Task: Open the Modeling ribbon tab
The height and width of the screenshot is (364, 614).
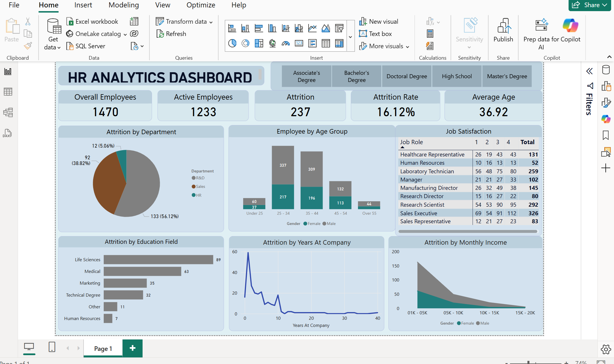Action: 124,5
